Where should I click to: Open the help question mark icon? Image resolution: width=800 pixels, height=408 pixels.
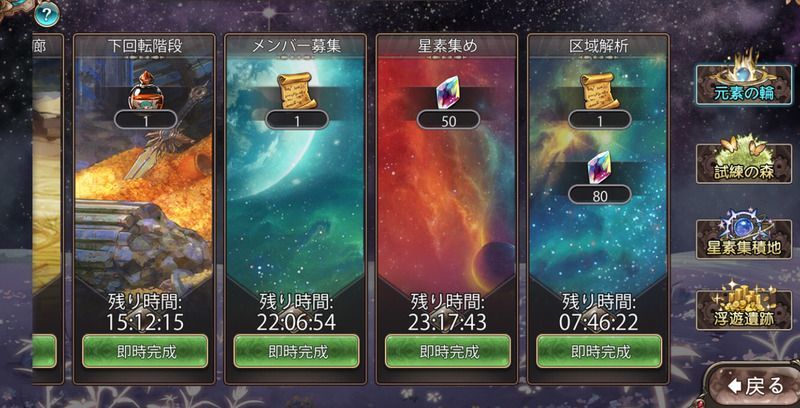[47, 14]
